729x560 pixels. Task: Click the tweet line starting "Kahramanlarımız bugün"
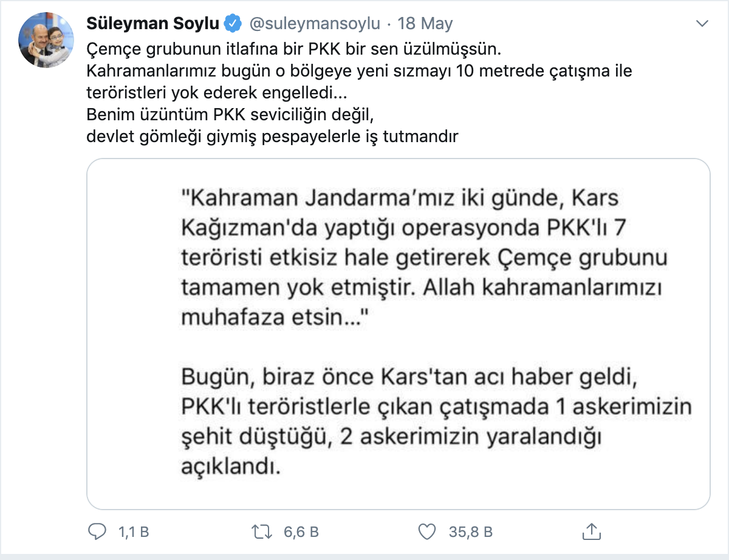(360, 70)
